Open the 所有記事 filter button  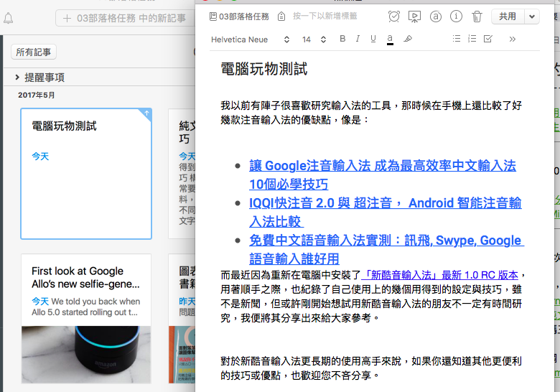[x=34, y=52]
